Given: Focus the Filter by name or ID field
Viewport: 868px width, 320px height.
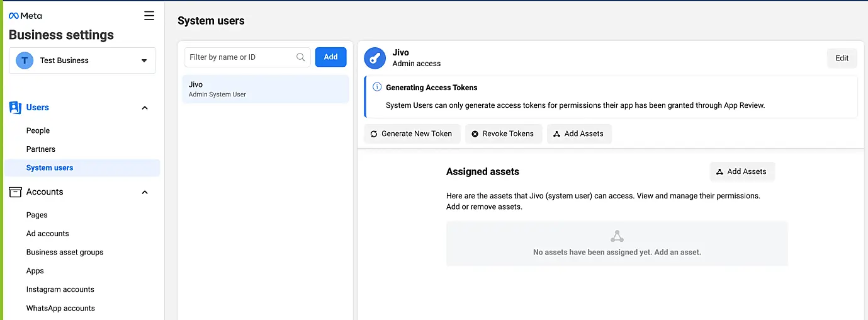Looking at the screenshot, I should tap(240, 57).
